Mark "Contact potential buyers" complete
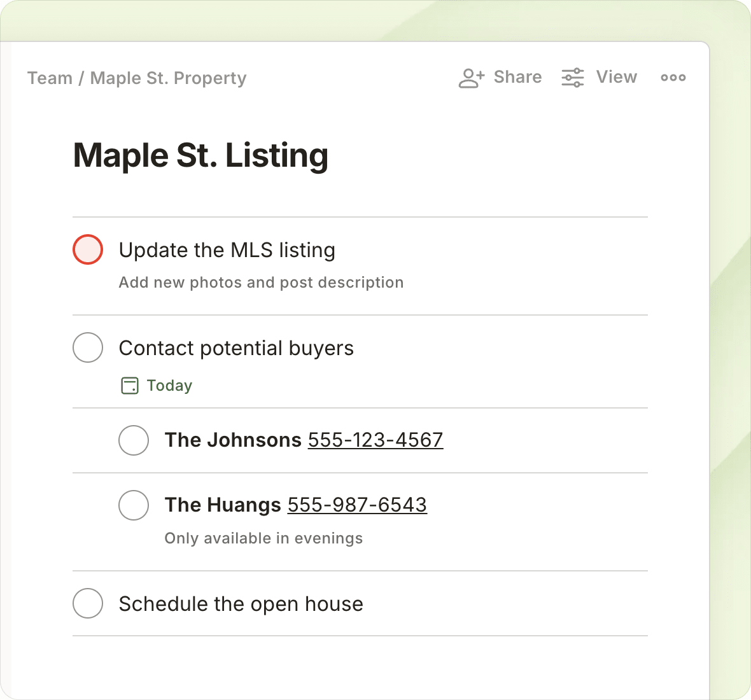Viewport: 751px width, 700px height. (x=88, y=347)
